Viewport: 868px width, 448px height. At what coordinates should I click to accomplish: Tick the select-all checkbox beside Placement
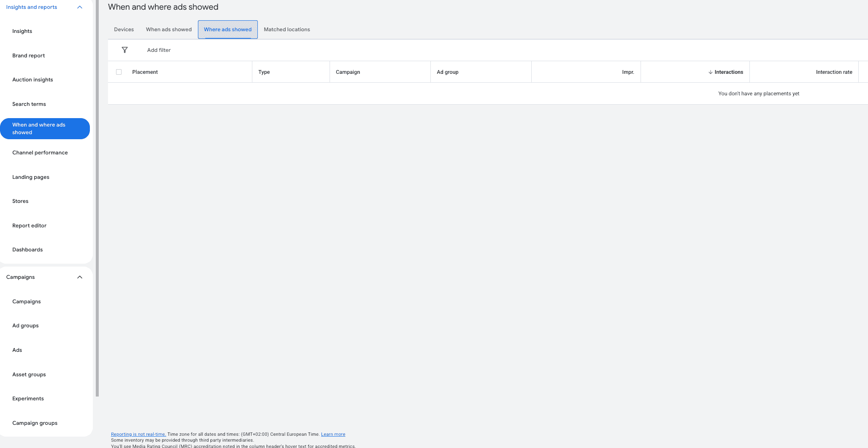119,72
